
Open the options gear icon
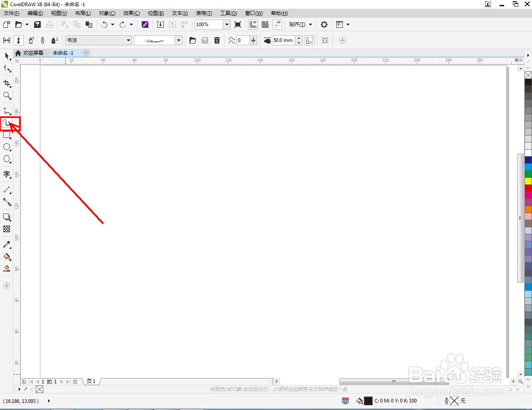point(324,25)
